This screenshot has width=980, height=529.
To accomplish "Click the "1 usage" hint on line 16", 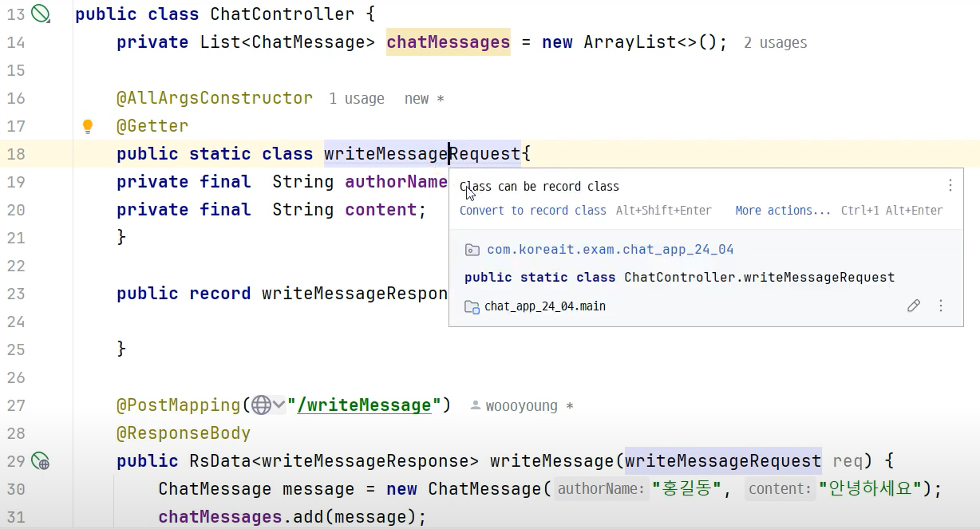I will pos(357,99).
